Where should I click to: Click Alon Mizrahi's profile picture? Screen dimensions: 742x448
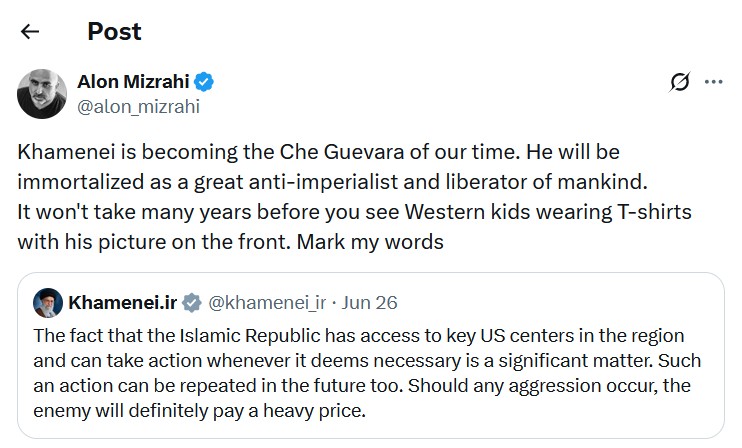(42, 94)
